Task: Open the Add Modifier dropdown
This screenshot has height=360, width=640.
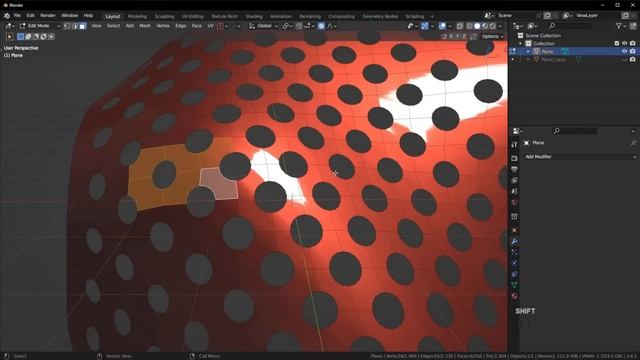Action: (579, 157)
